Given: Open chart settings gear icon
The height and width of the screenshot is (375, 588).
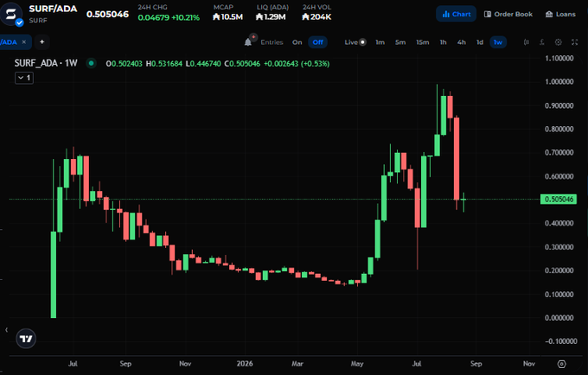Looking at the screenshot, I should 558,42.
